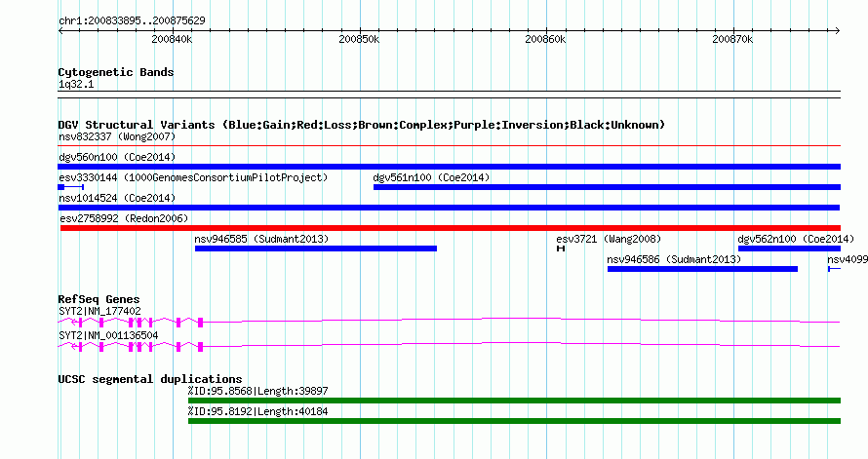Select the dgv560n100 (Coe2014) label
This screenshot has height=459, width=868.
117,157
